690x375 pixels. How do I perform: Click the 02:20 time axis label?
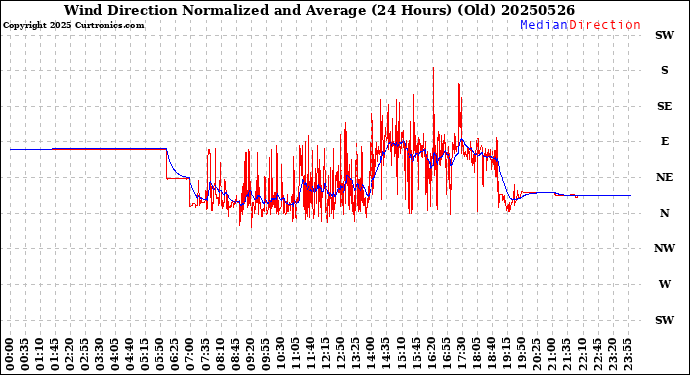pyautogui.click(x=70, y=355)
